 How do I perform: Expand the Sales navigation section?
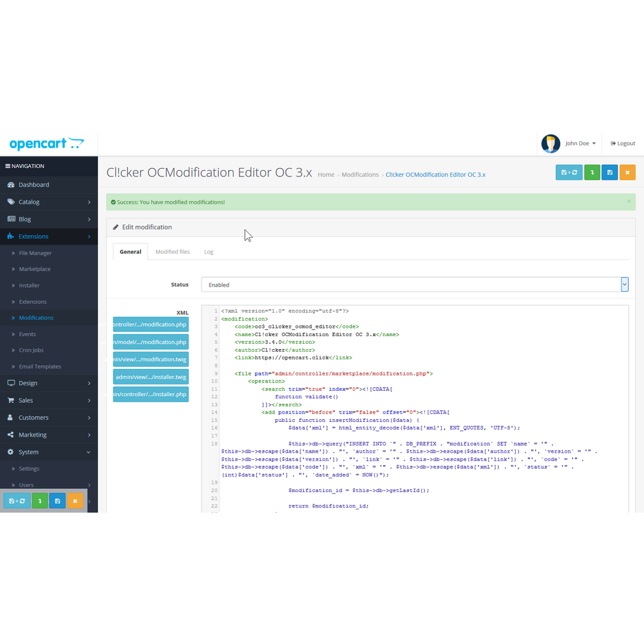(x=49, y=401)
